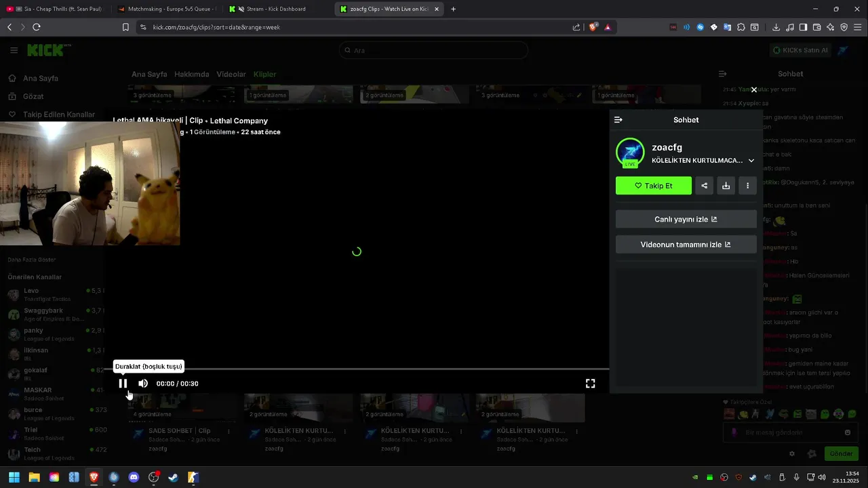This screenshot has width=868, height=488.
Task: Open Canlı yayını izle link
Action: 686,219
